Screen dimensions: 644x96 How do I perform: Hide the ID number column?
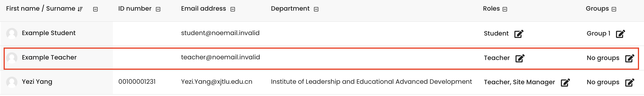pyautogui.click(x=158, y=9)
